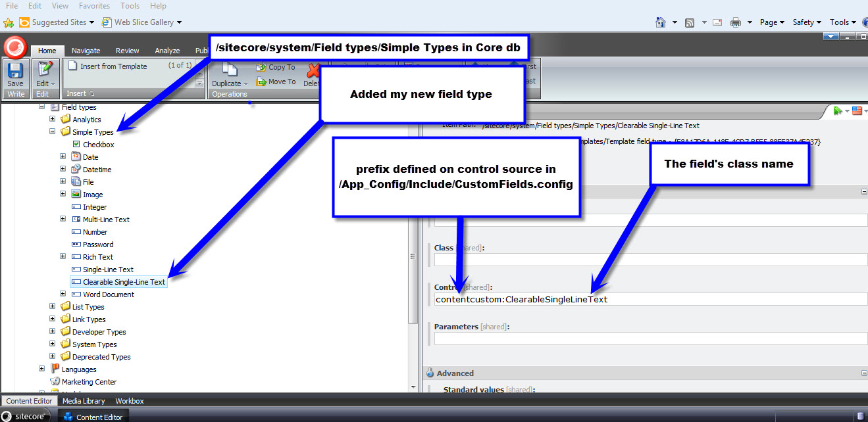Select the Checkbox field type item
Image resolution: width=868 pixels, height=422 pixels.
pyautogui.click(x=98, y=145)
